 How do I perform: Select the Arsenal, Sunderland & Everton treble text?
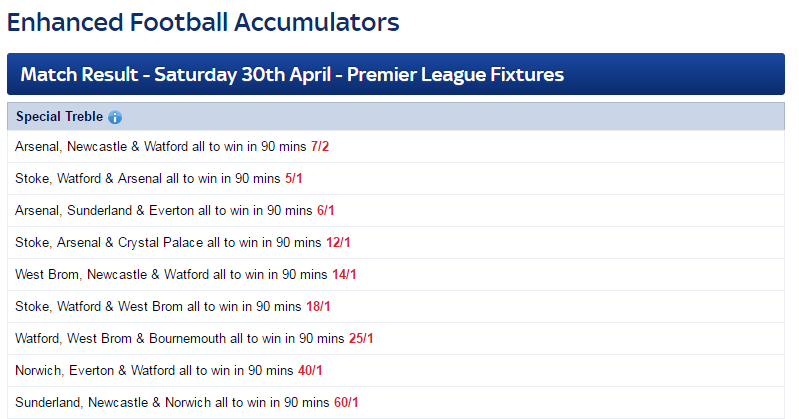click(x=164, y=211)
